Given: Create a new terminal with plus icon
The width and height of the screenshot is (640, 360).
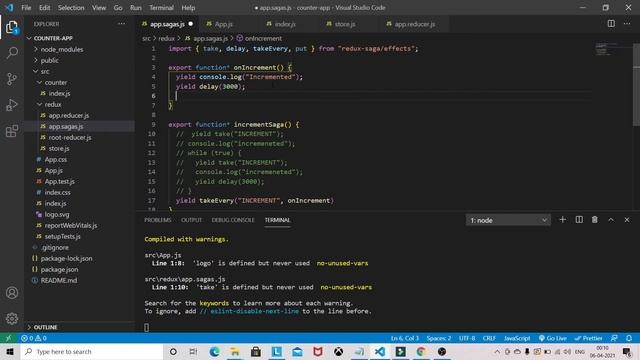Looking at the screenshot, I should [x=562, y=220].
